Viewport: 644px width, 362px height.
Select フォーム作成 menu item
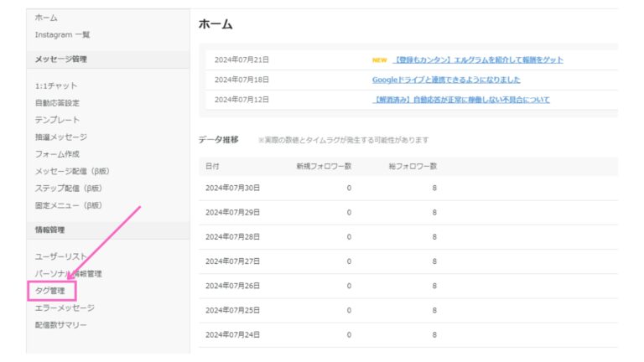(x=58, y=154)
